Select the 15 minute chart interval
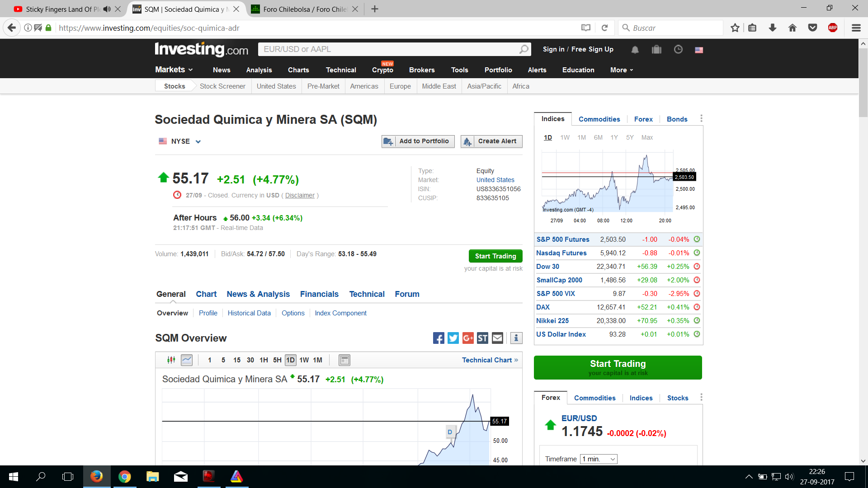This screenshot has height=488, width=868. pos(237,360)
